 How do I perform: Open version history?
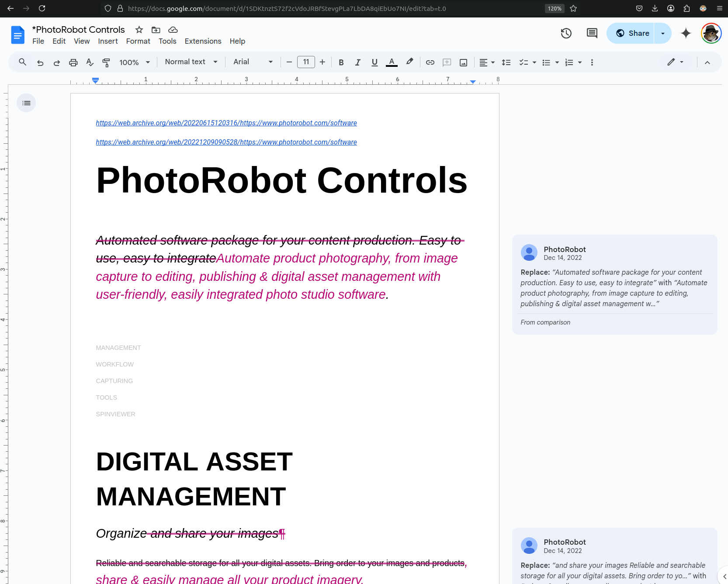pyautogui.click(x=566, y=33)
